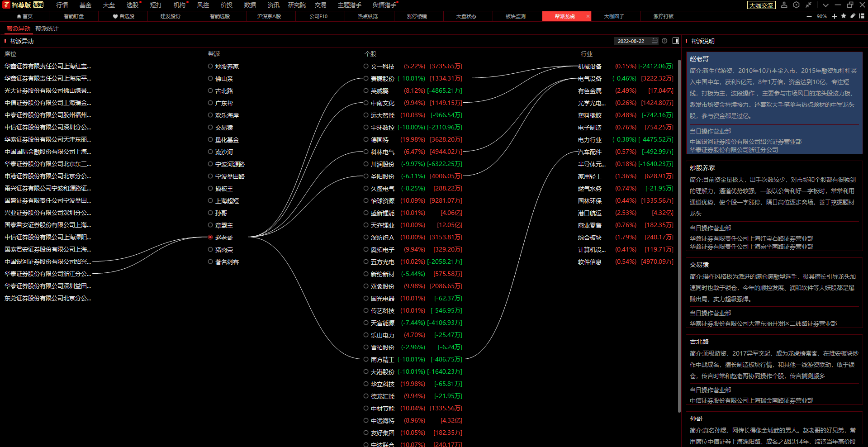Open the layout panel icon
Viewport: 868px width, 447px height.
[x=862, y=16]
